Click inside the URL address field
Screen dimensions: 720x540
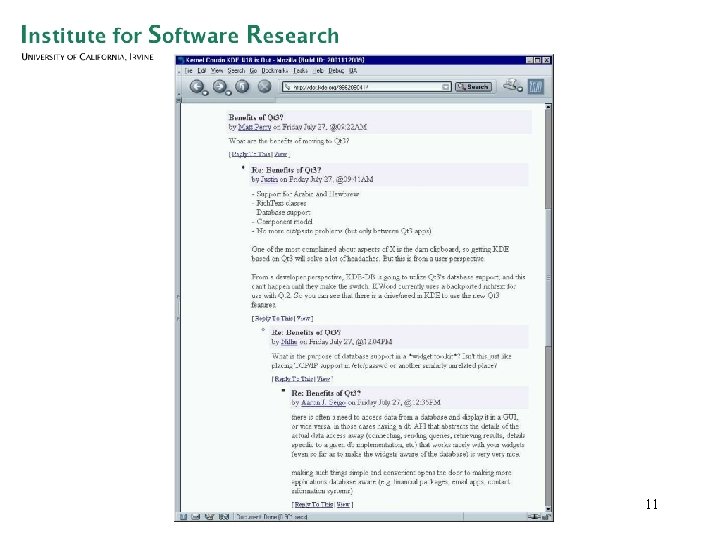tap(366, 87)
